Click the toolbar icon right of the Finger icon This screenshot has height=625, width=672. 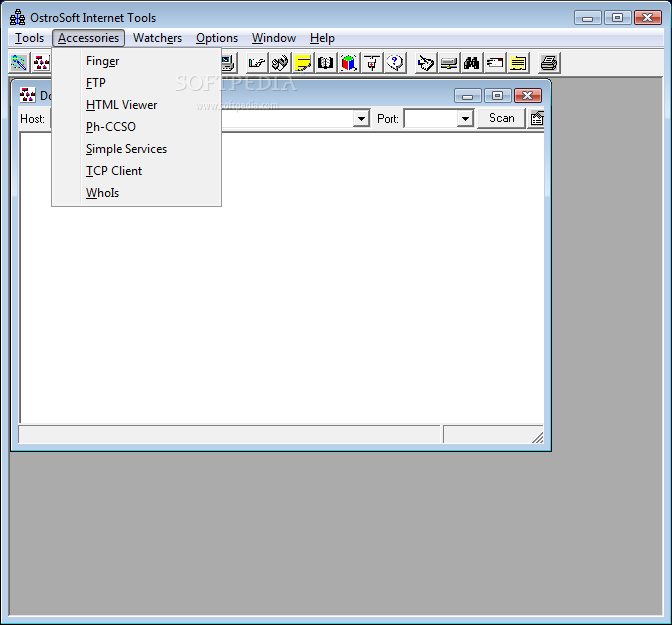[280, 63]
